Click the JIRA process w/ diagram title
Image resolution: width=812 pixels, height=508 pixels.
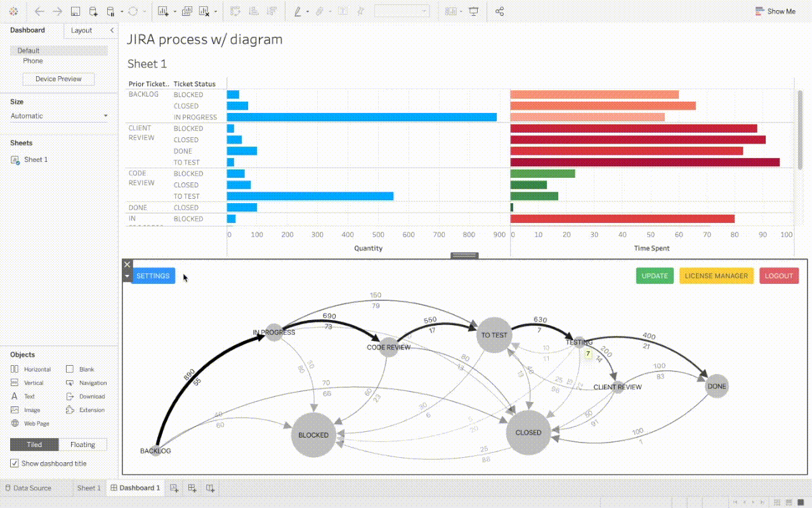click(x=205, y=39)
